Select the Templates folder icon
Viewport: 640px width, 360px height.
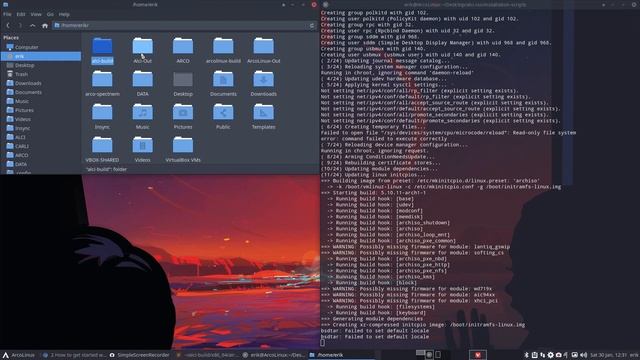click(264, 112)
